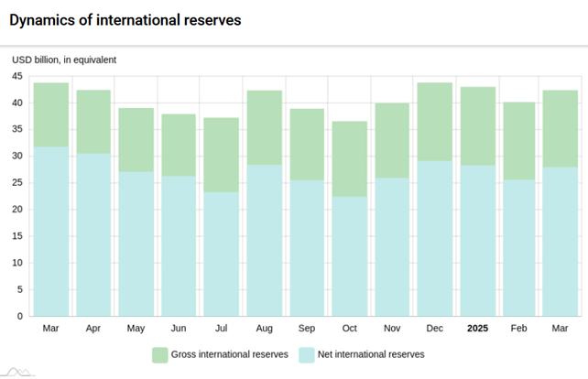
Task: Toggle the Net international reserves legend label
Action: pyautogui.click(x=370, y=354)
